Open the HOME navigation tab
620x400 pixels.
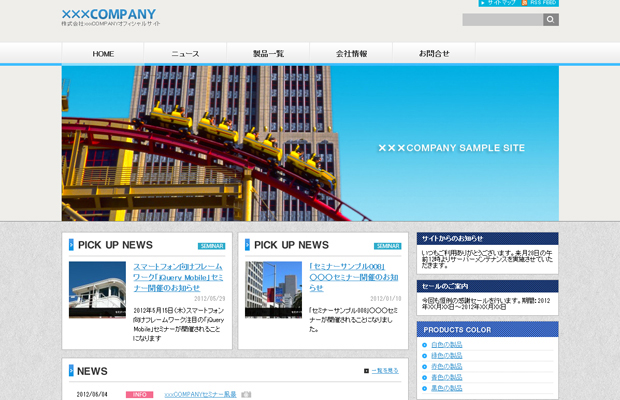103,54
